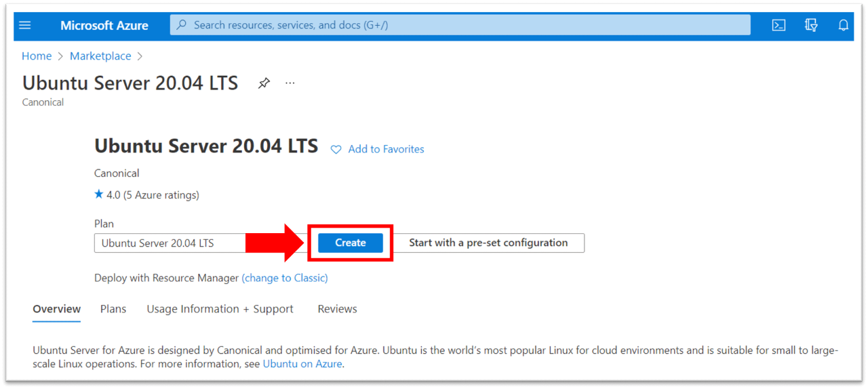Switch to the Plans tab
Screen dimensions: 868x389
pos(113,309)
